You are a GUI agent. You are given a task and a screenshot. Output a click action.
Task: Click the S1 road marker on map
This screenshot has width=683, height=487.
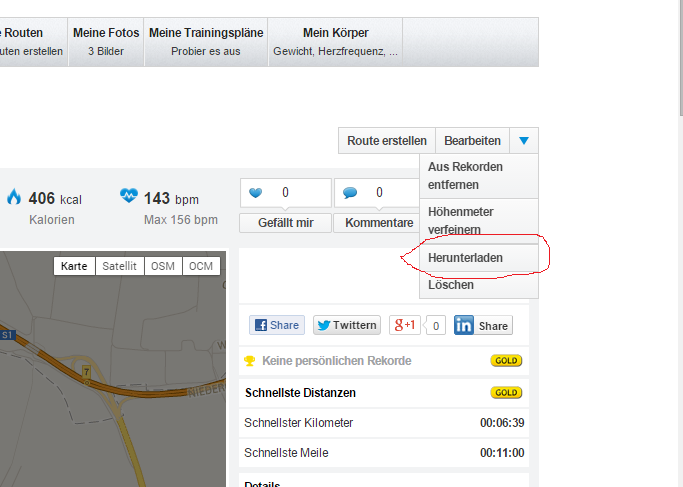[7, 335]
